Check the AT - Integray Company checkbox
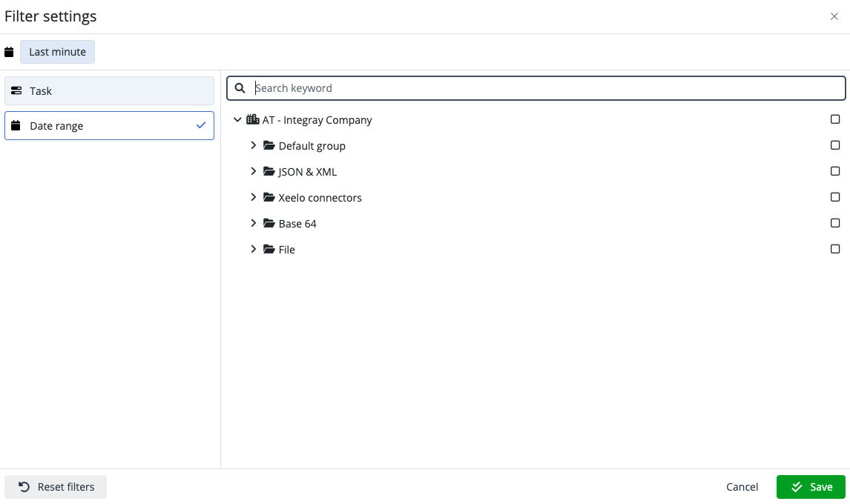The height and width of the screenshot is (504, 850). 835,119
